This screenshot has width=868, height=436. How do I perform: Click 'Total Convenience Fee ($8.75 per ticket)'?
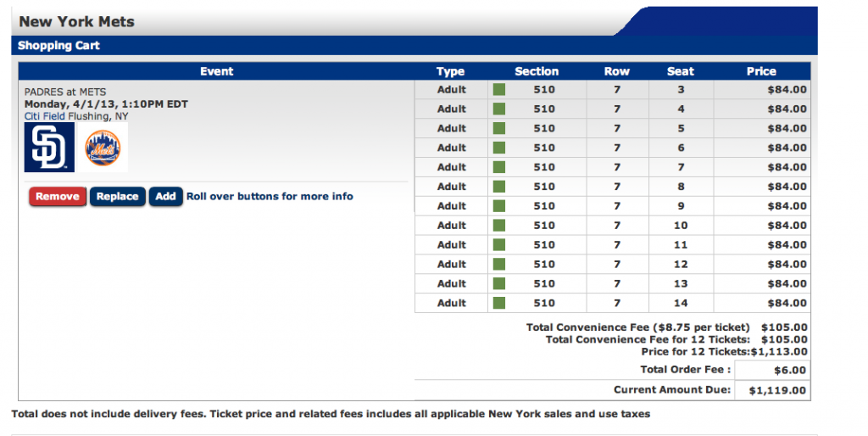637,327
